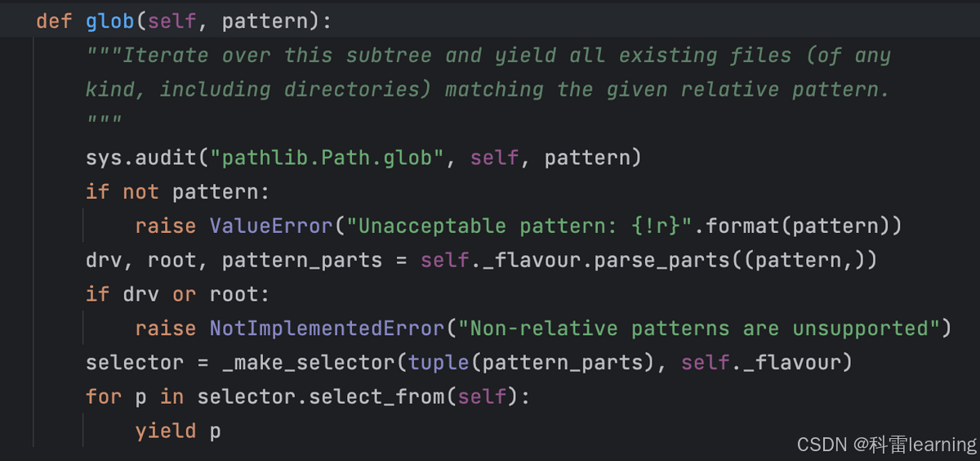Click the CSDN watermark text
The height and width of the screenshot is (461, 980).
[887, 444]
